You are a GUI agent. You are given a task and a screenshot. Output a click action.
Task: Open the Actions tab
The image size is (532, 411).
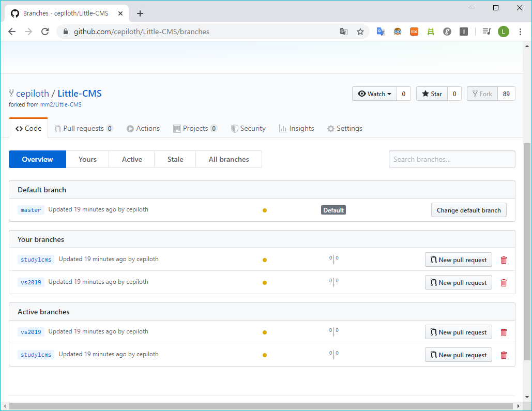pyautogui.click(x=143, y=128)
